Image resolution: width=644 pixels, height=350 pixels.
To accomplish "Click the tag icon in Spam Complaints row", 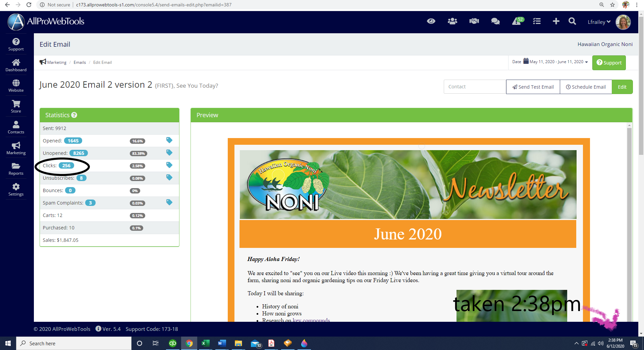I will (169, 202).
